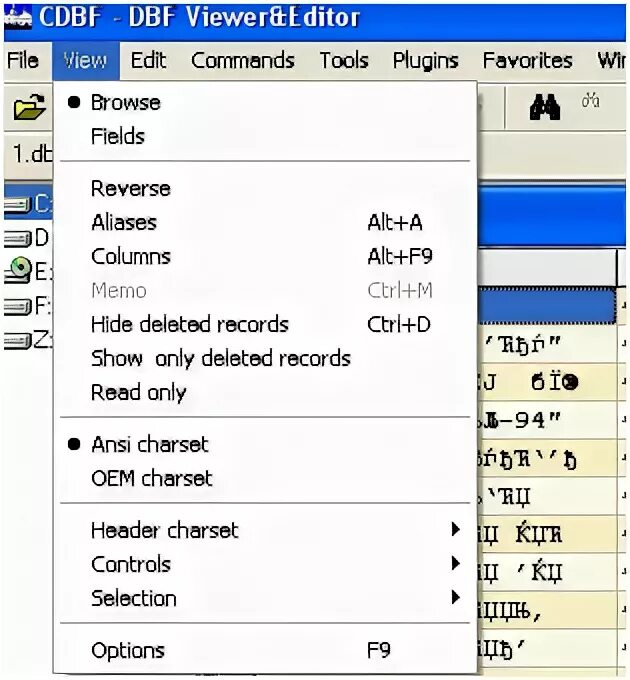630x680 pixels.
Task: Expand the Controls submenu
Action: pos(265,564)
